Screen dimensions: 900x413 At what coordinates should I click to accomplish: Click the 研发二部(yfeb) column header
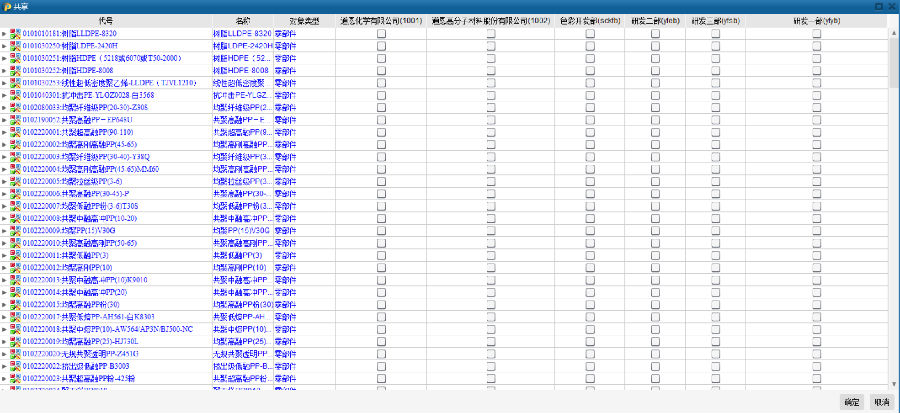[x=655, y=21]
